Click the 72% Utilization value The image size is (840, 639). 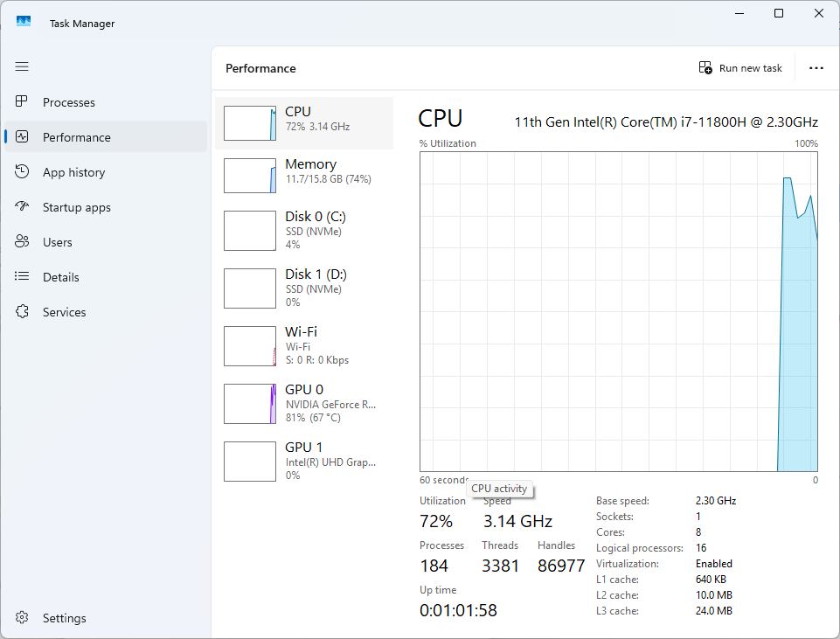point(436,521)
